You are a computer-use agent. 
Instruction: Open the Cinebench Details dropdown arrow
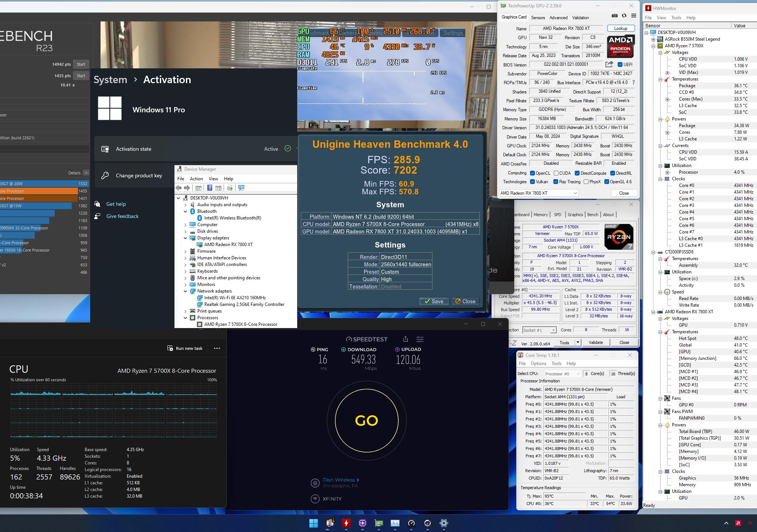point(86,173)
